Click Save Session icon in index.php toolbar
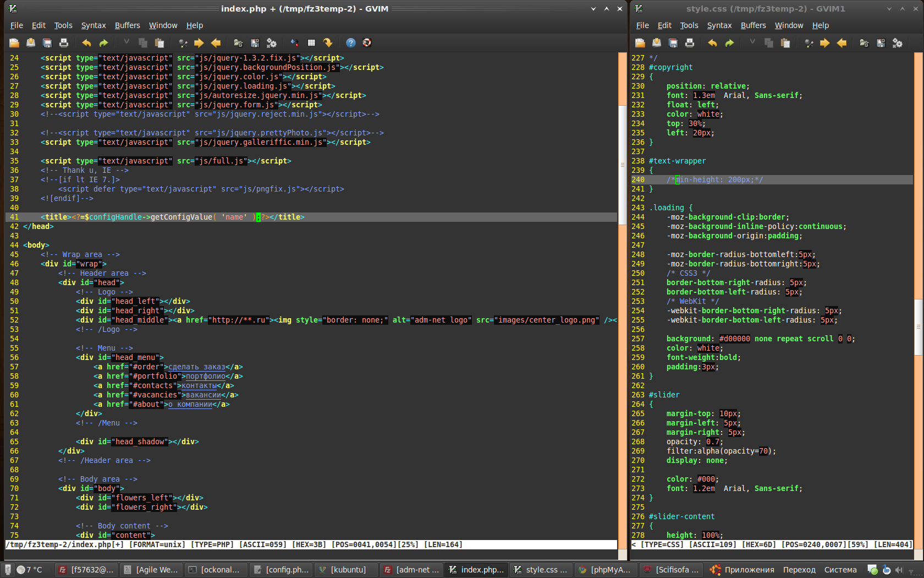 pos(255,43)
